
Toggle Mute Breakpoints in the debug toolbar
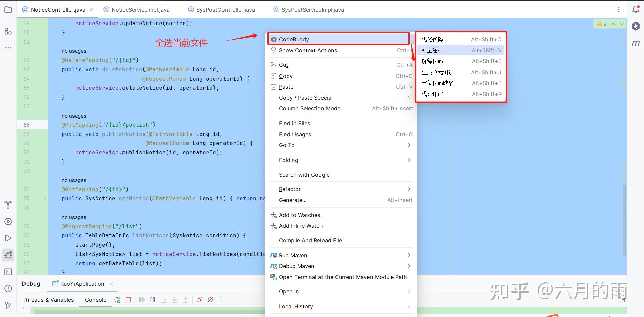[210, 300]
